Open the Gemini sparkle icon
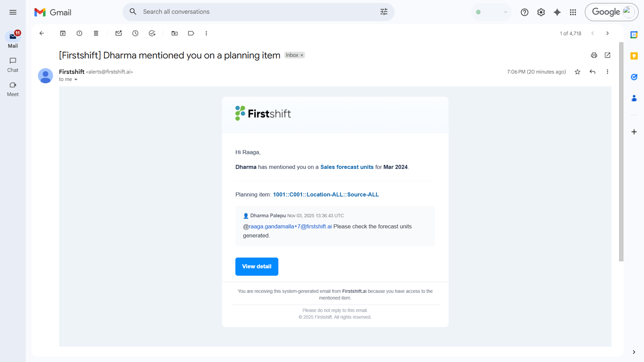Viewport: 644px width, 362px height. 557,12
